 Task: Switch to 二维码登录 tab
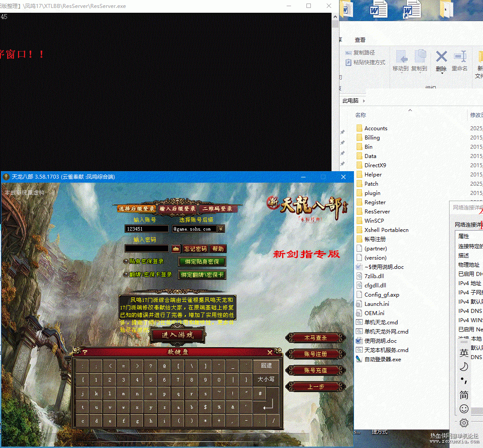(x=217, y=209)
